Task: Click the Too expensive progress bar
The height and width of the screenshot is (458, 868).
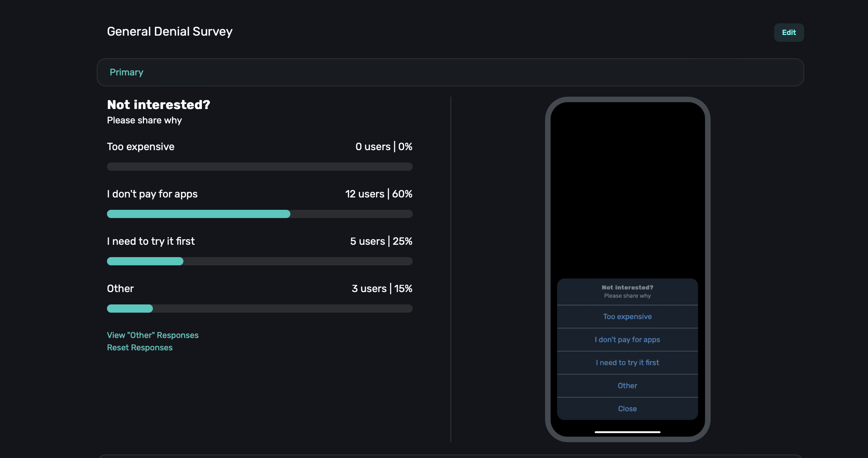Action: pos(260,167)
